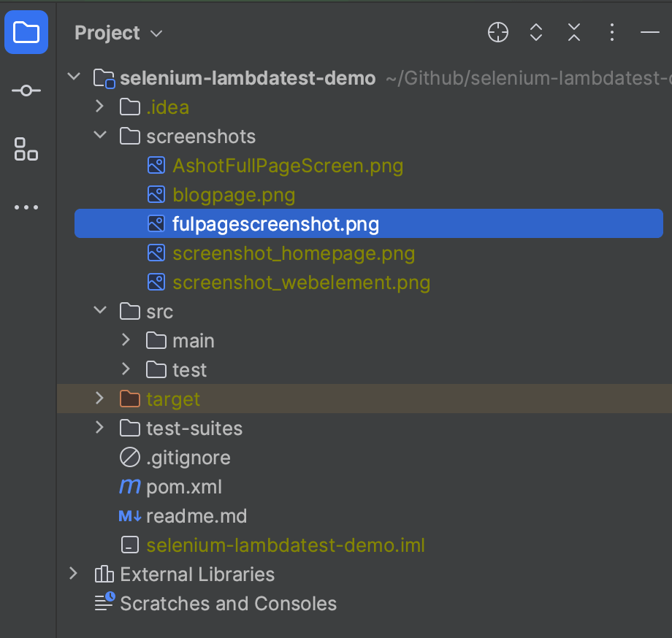
Task: Open the Structure tool window icon
Action: coord(26,149)
